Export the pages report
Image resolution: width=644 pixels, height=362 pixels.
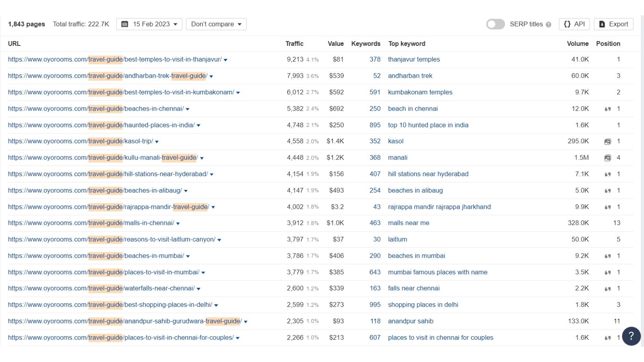tap(613, 24)
